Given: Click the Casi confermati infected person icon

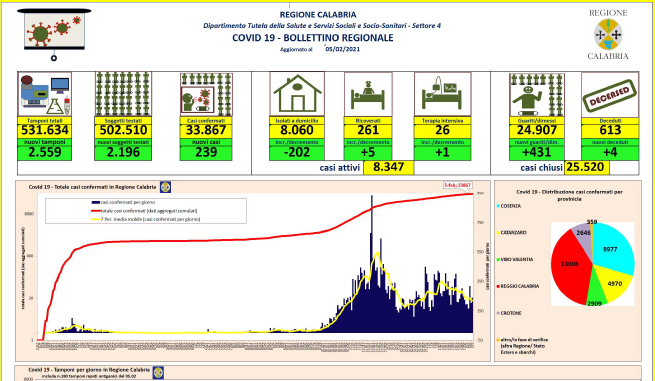Looking at the screenshot, I should point(206,94).
